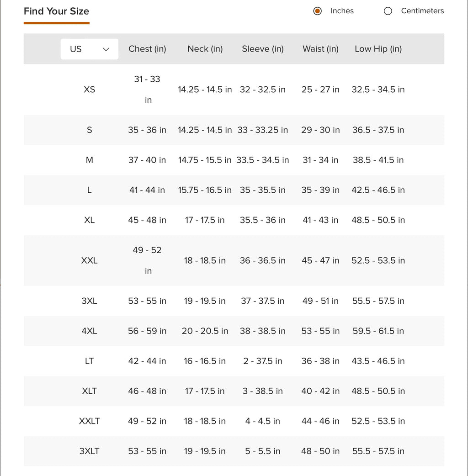Click the Low Hip (in) column header

[378, 49]
